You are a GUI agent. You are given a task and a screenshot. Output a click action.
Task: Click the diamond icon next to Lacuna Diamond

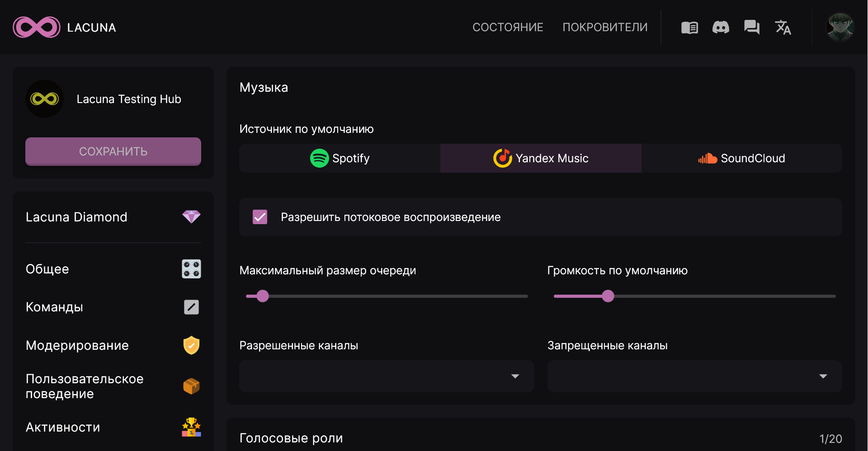(191, 216)
